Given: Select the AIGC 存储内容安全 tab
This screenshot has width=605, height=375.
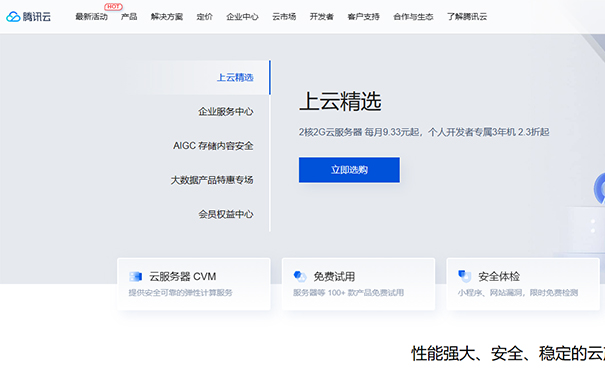Looking at the screenshot, I should tap(213, 146).
